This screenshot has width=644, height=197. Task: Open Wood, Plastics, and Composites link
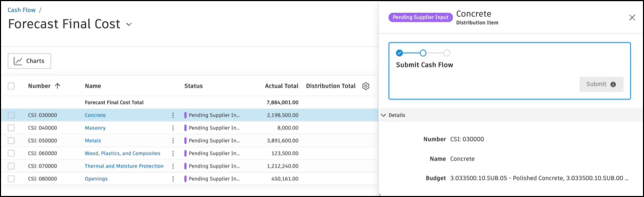tap(122, 153)
